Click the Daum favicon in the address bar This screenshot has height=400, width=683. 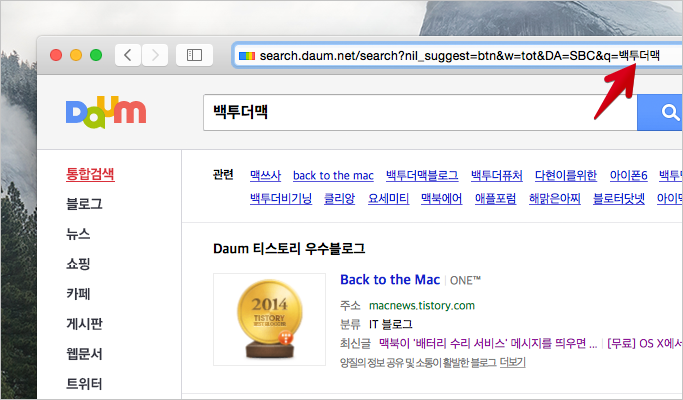(x=247, y=56)
